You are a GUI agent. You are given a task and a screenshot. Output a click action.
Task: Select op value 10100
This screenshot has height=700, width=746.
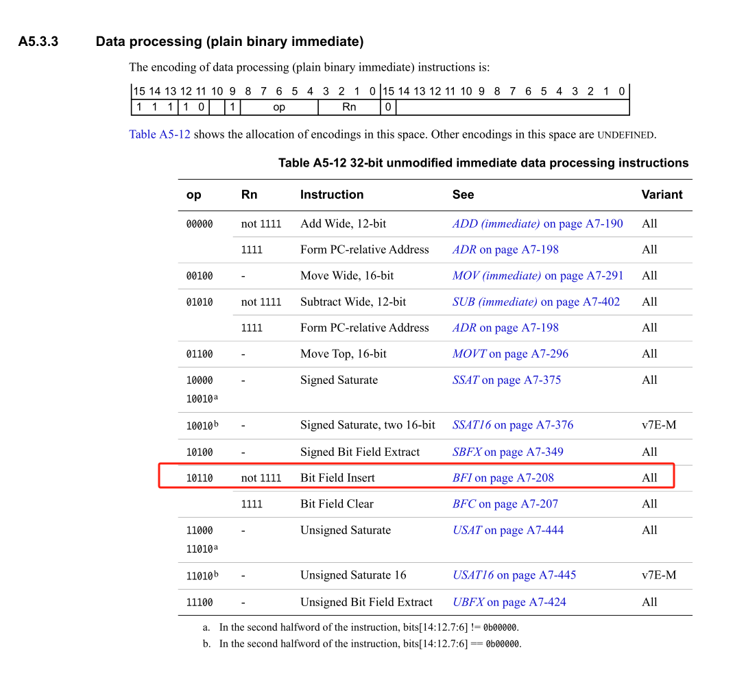click(200, 452)
